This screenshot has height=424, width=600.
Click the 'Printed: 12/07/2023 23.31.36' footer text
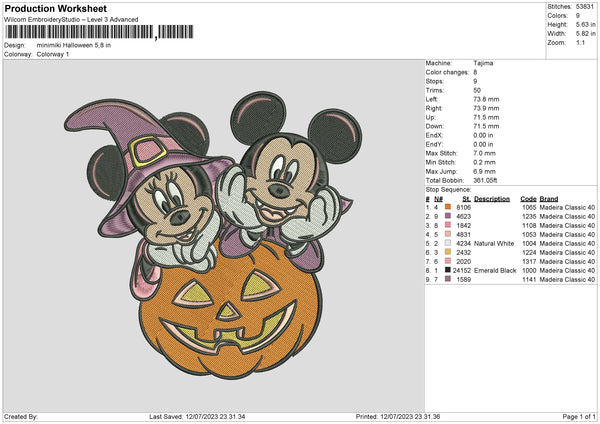point(398,417)
